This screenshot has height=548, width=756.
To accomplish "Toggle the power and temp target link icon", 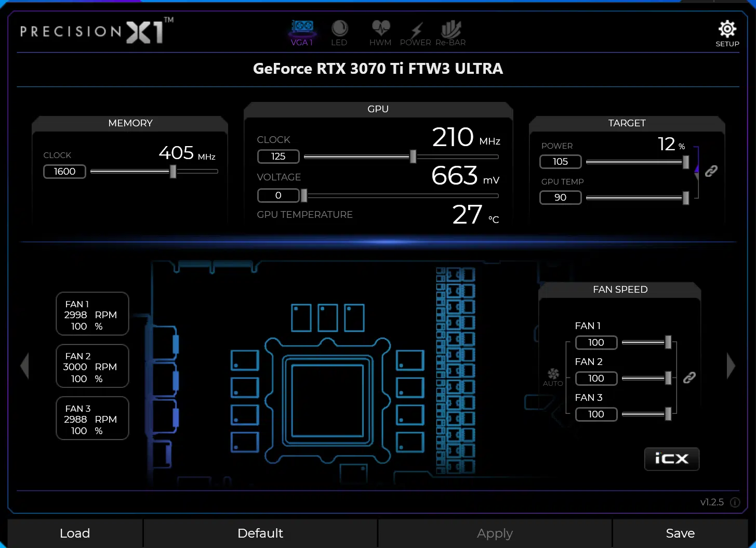I will coord(711,171).
